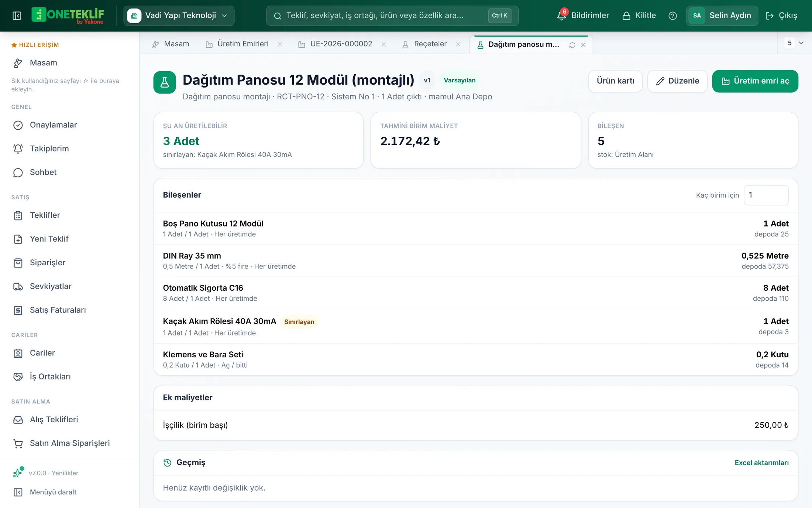Close the Üretim Emirleri tab

[x=280, y=44]
